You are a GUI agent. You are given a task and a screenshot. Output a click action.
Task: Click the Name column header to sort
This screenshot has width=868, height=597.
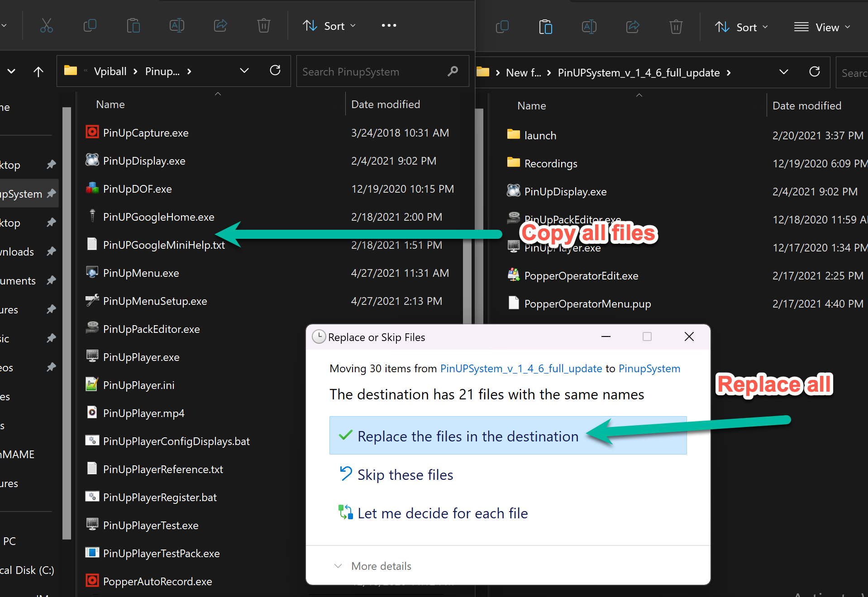click(x=110, y=104)
